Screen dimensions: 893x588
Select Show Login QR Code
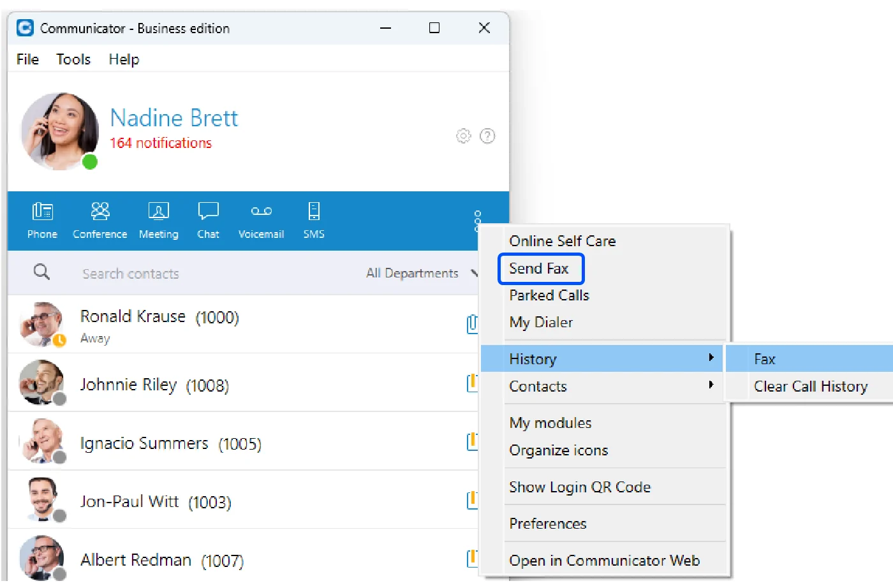[x=580, y=487]
